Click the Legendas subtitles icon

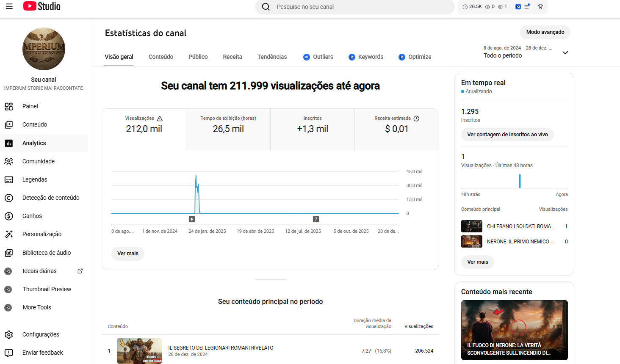pos(9,179)
